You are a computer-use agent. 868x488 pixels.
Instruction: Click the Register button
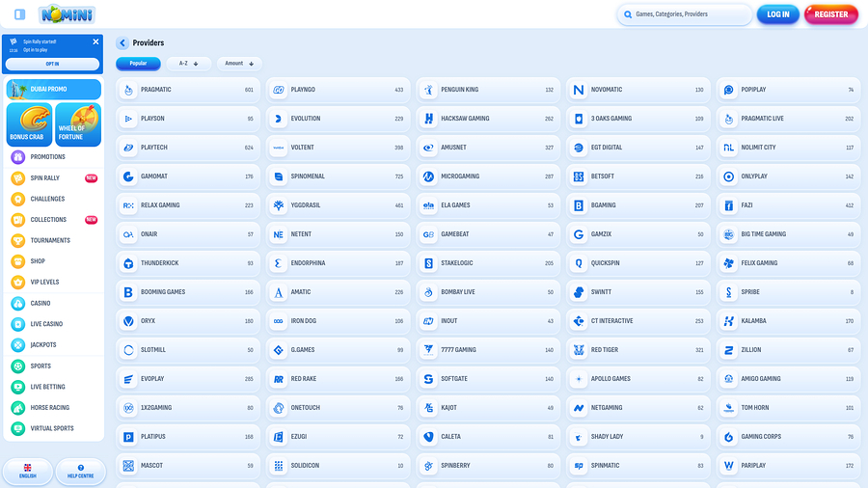tap(830, 14)
